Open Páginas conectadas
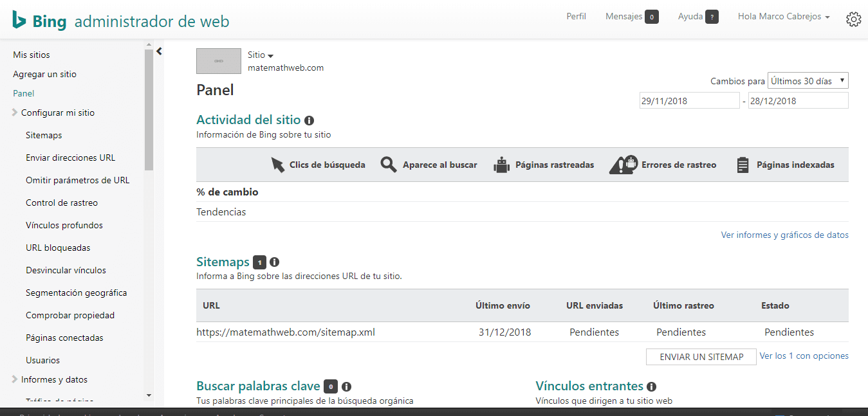Image resolution: width=868 pixels, height=416 pixels. pos(64,338)
